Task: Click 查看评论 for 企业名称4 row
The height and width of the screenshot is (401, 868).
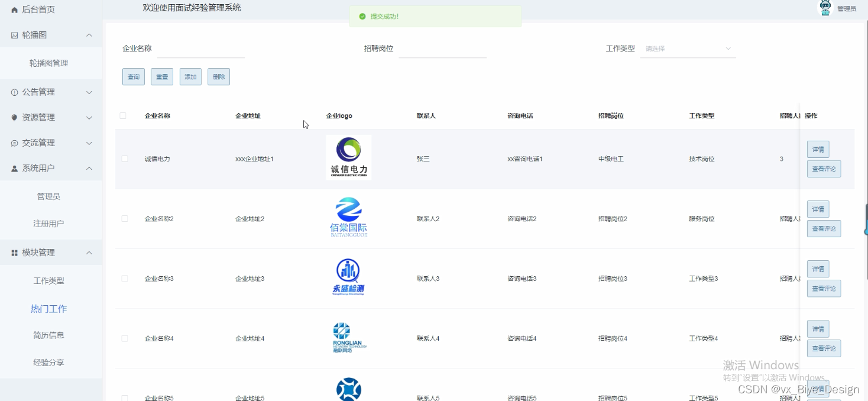Action: coord(824,348)
